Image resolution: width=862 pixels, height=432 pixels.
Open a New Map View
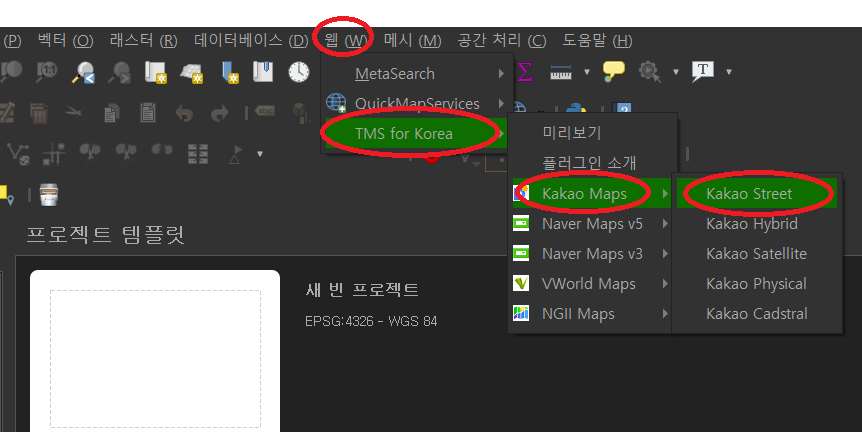coord(156,72)
